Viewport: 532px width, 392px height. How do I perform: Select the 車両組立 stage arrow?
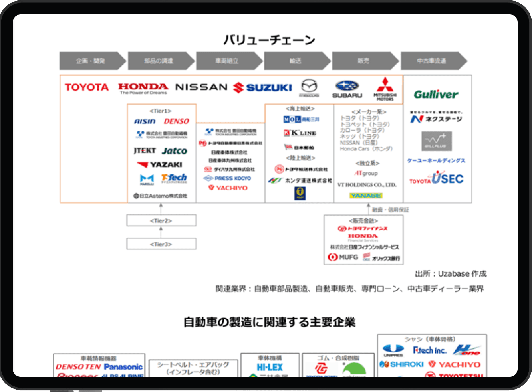click(228, 61)
